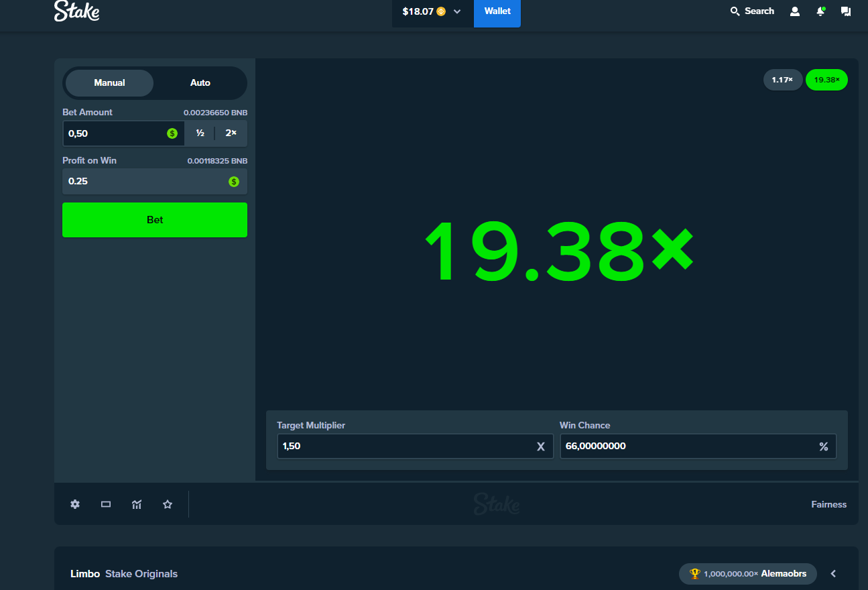Open the user profile icon
Viewport: 868px width, 590px height.
795,11
